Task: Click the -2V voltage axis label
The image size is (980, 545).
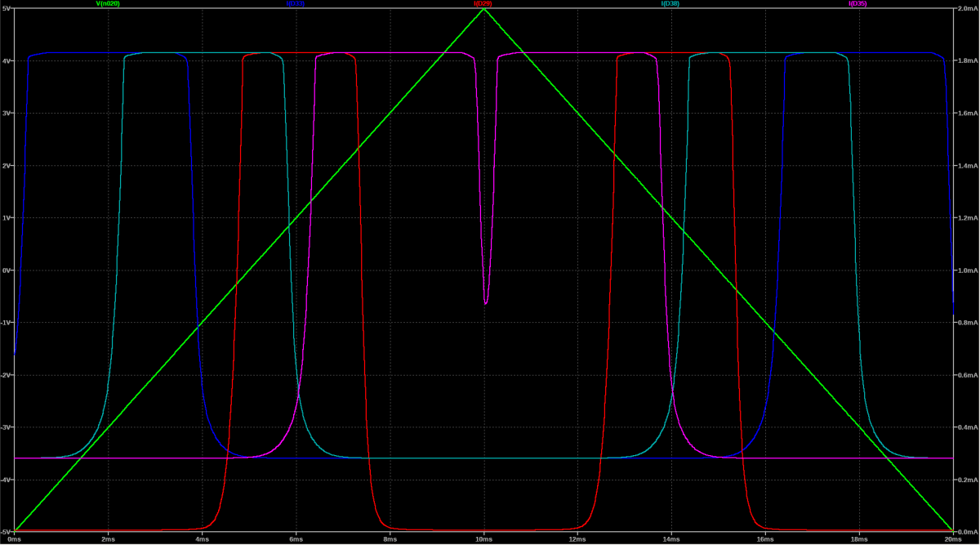Action: pos(6,374)
